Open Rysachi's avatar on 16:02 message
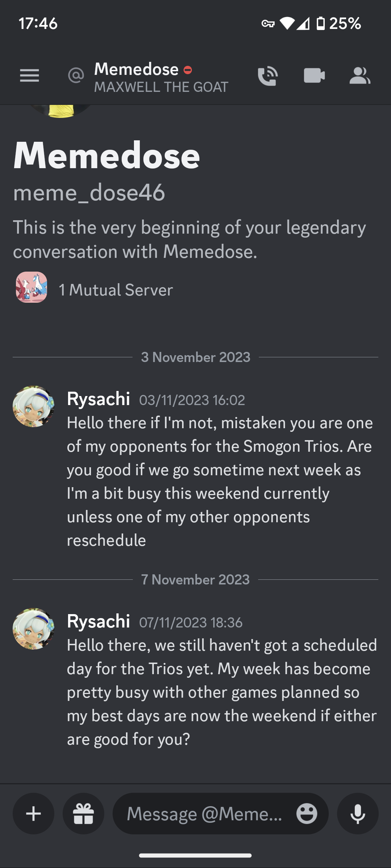This screenshot has height=868, width=391. pyautogui.click(x=33, y=407)
